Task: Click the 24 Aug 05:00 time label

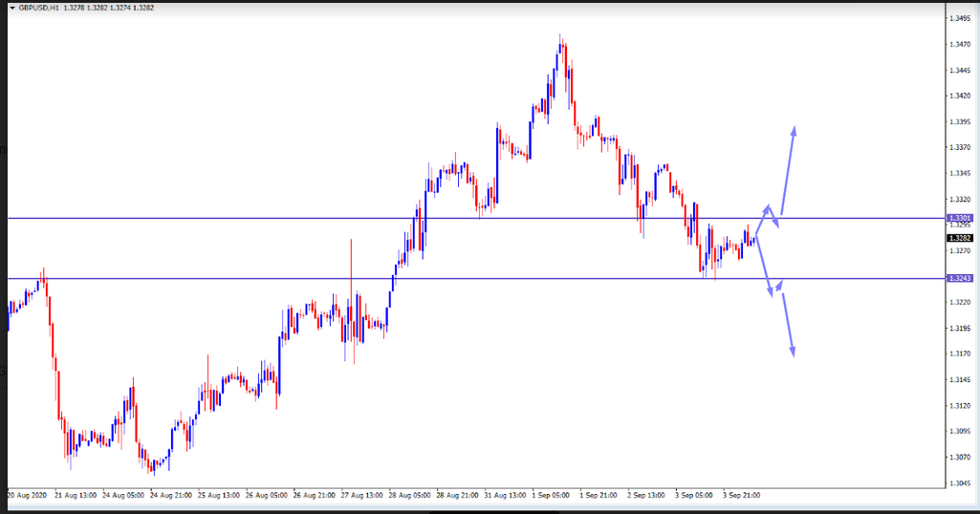Action: coord(123,495)
